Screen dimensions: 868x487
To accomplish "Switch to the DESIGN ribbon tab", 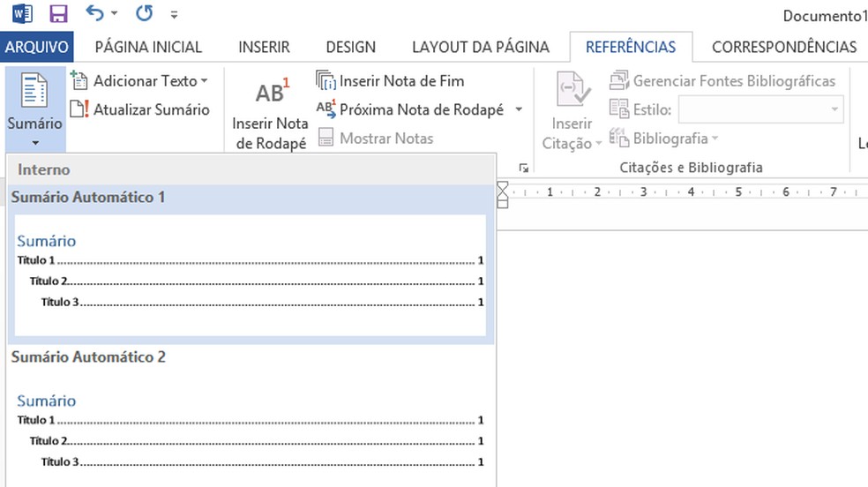I will tap(350, 47).
